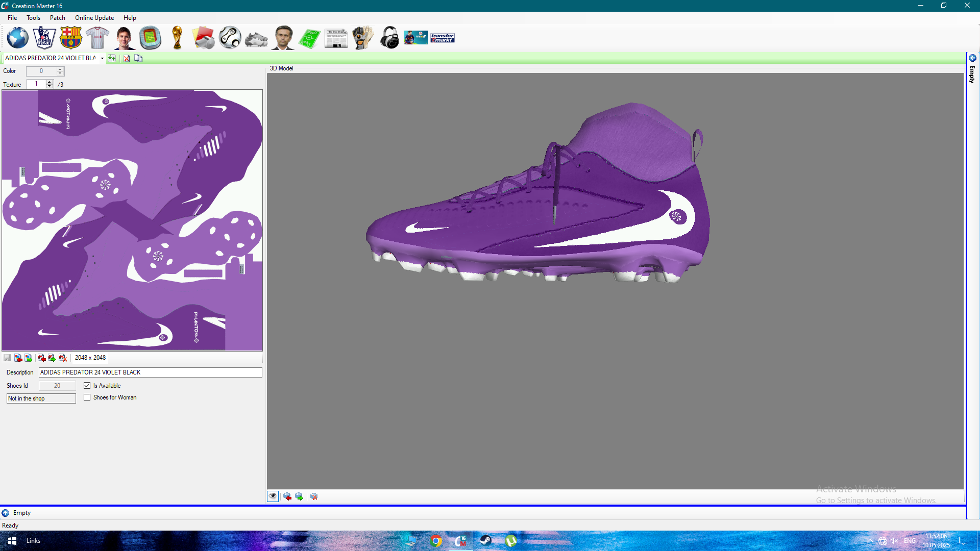Screen dimensions: 980x551
Task: Open the balls icon in toolbar
Action: click(x=230, y=38)
